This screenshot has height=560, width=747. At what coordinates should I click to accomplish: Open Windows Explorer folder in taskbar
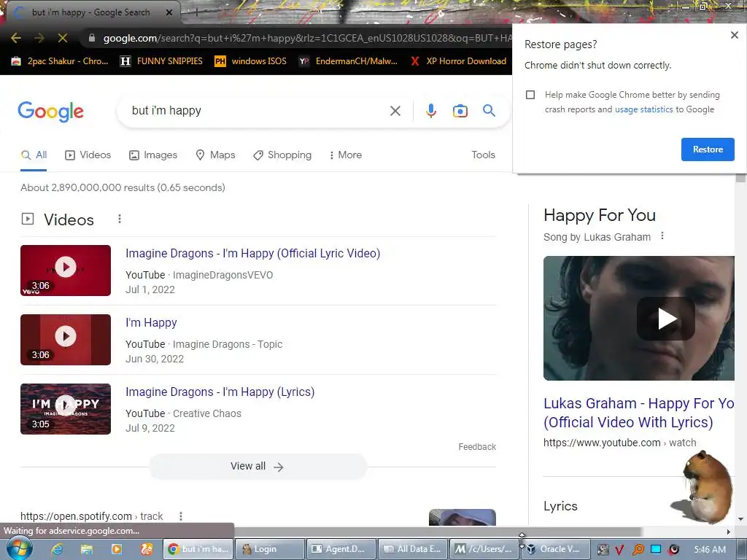(87, 549)
